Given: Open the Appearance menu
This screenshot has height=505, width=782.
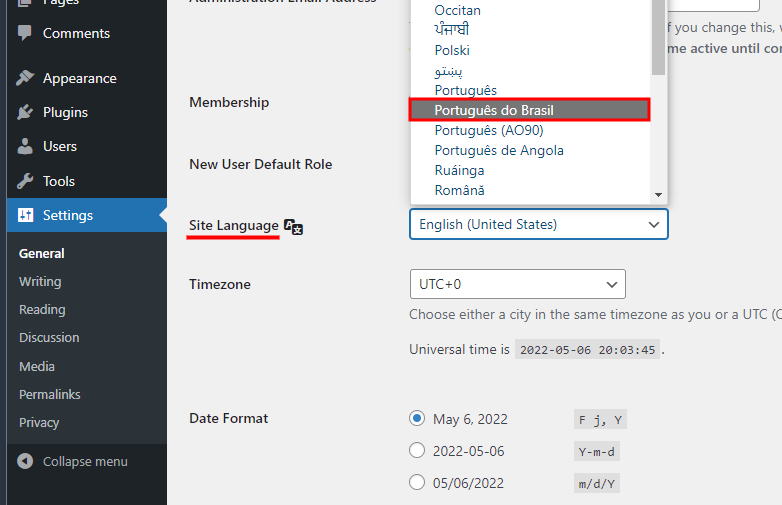Looking at the screenshot, I should (87, 78).
